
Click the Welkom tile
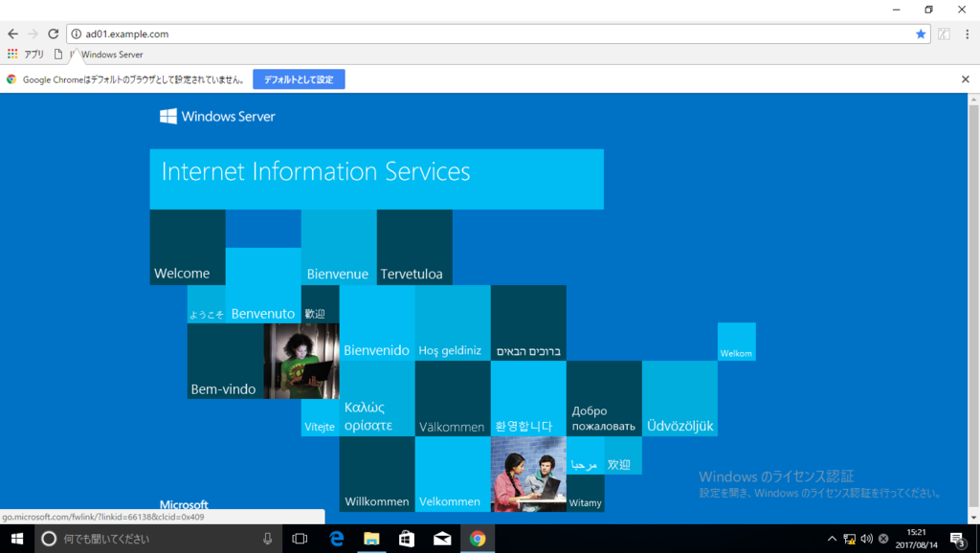tap(736, 342)
